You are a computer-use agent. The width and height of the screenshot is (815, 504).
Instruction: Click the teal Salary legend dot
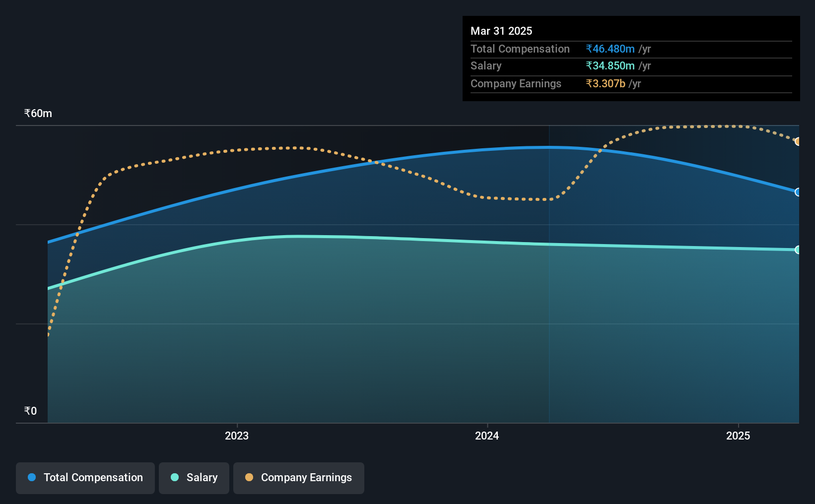175,477
